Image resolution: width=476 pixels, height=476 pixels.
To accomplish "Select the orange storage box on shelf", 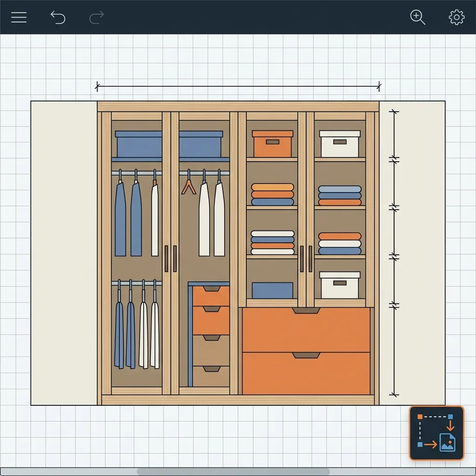I will tap(272, 144).
